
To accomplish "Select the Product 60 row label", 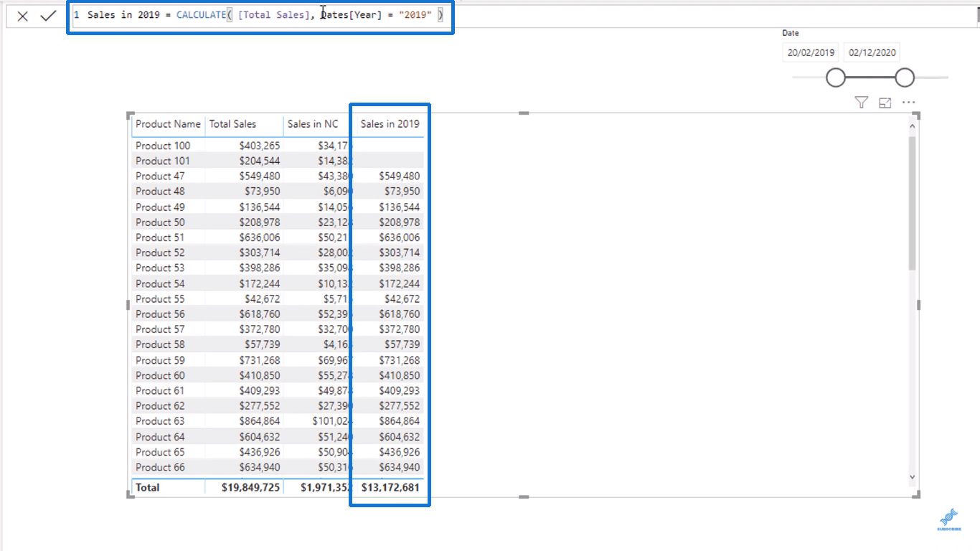I will point(160,375).
